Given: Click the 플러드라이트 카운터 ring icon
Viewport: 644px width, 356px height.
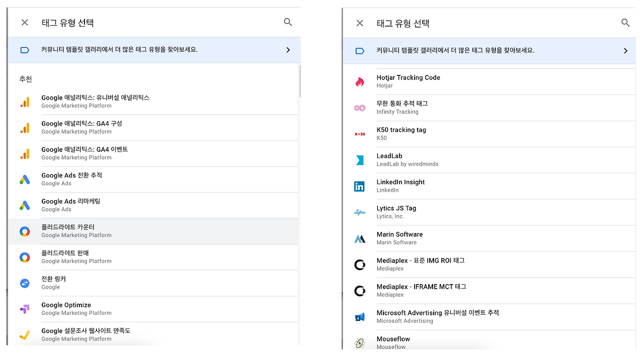Looking at the screenshot, I should [25, 231].
